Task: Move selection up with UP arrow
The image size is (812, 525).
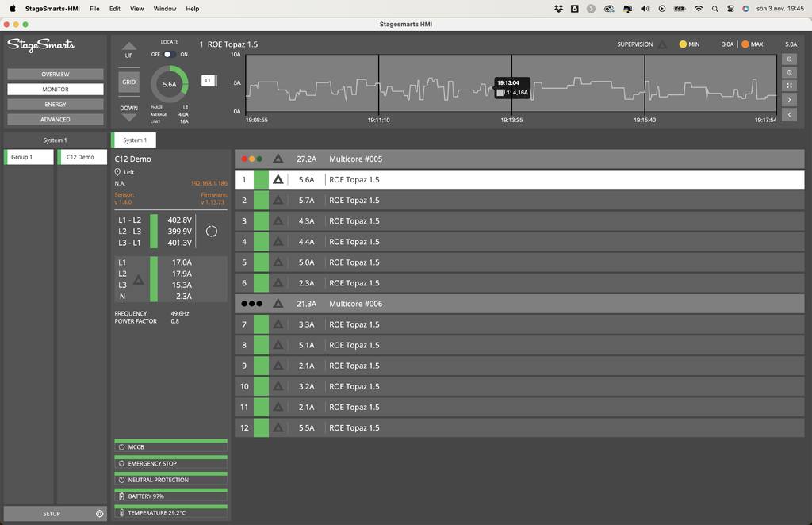Action: click(x=129, y=50)
